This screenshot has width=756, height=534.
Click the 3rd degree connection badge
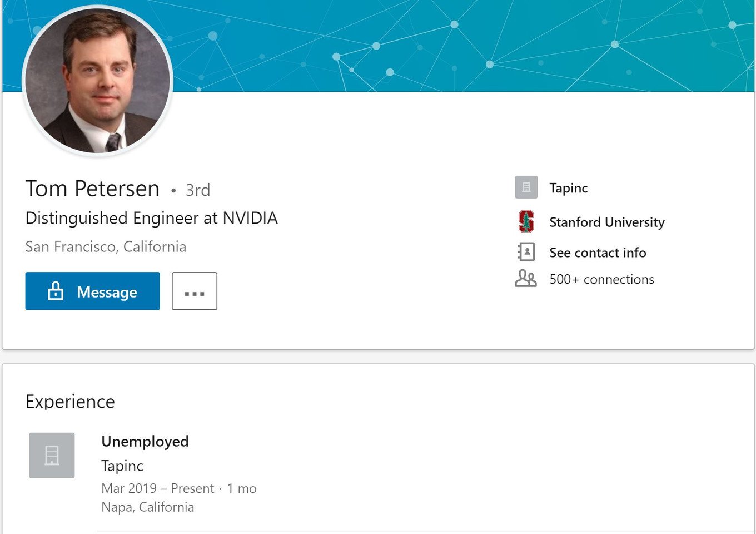click(198, 190)
